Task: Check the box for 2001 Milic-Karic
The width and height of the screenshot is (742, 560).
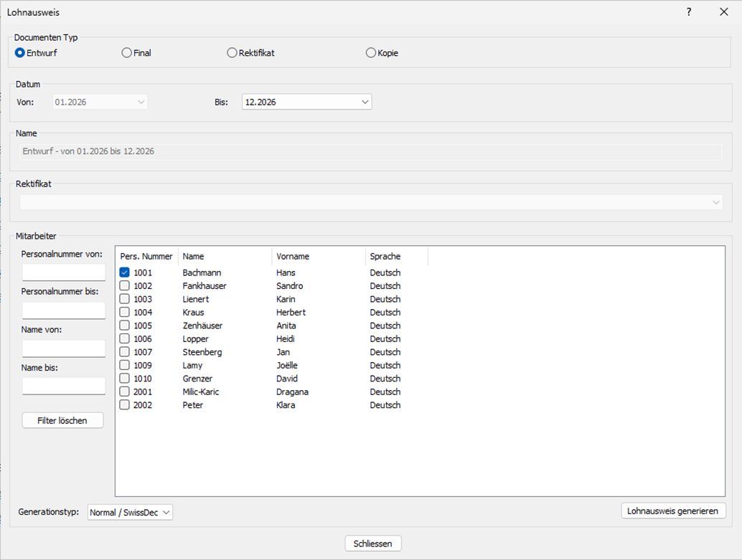Action: click(125, 391)
